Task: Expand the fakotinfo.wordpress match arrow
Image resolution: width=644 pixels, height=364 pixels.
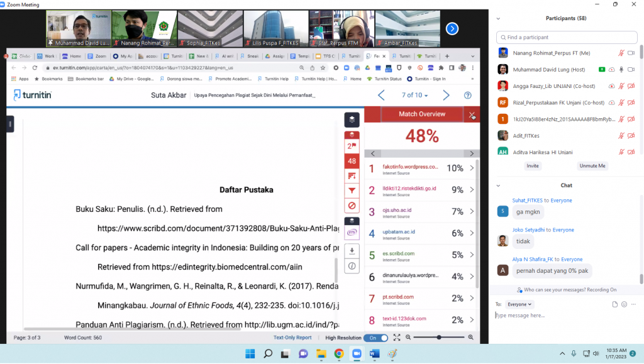Action: (x=472, y=168)
